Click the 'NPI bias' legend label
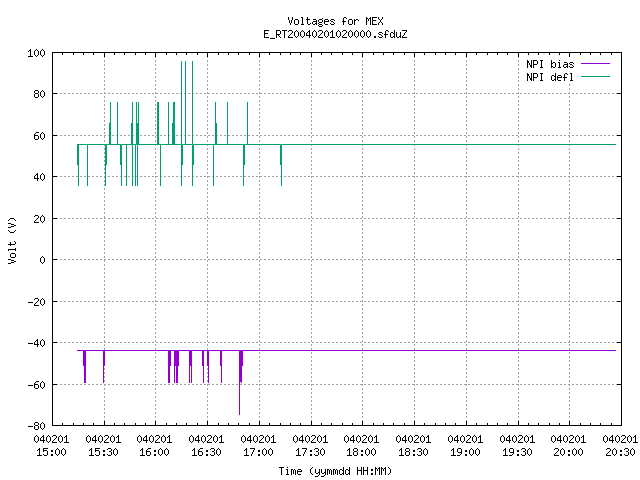 pyautogui.click(x=550, y=64)
